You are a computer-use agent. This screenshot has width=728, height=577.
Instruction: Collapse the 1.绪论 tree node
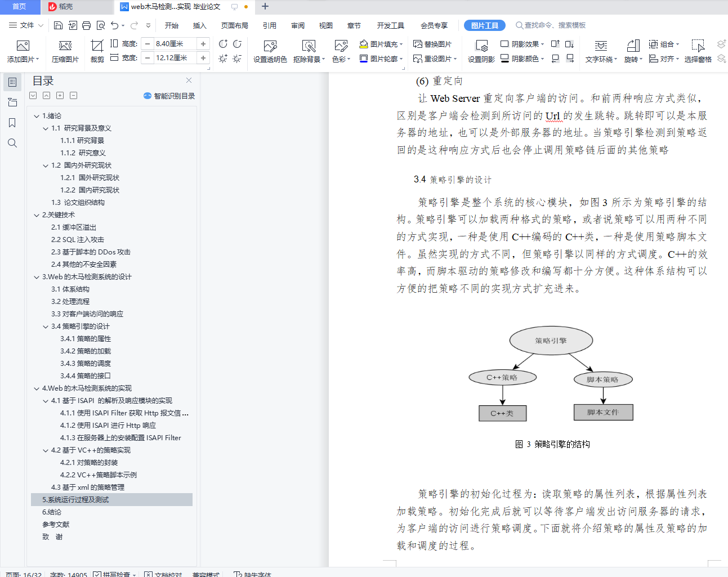pyautogui.click(x=37, y=116)
